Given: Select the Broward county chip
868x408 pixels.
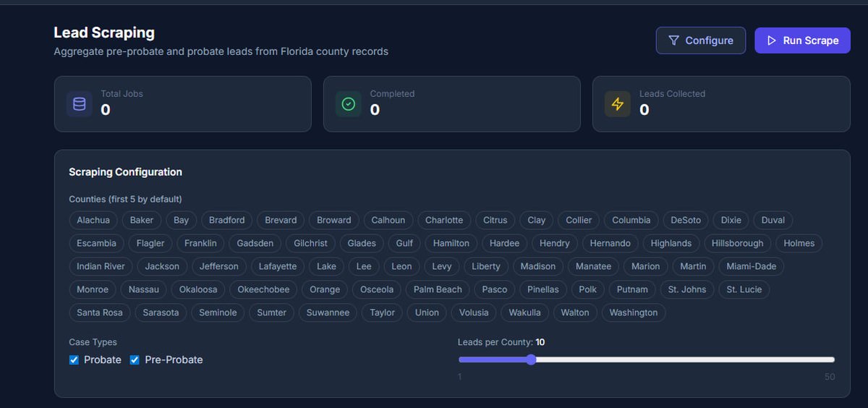Looking at the screenshot, I should pyautogui.click(x=334, y=220).
